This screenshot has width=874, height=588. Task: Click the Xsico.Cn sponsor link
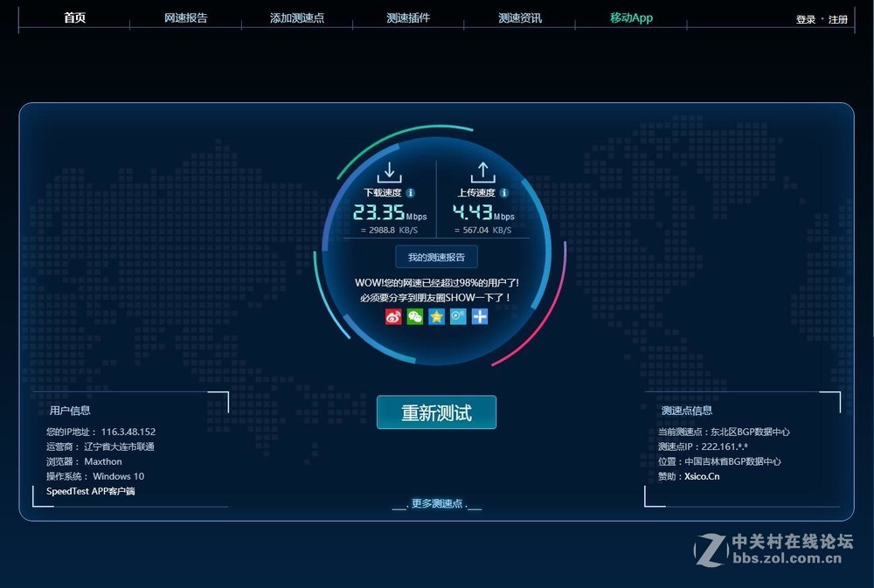click(x=702, y=476)
